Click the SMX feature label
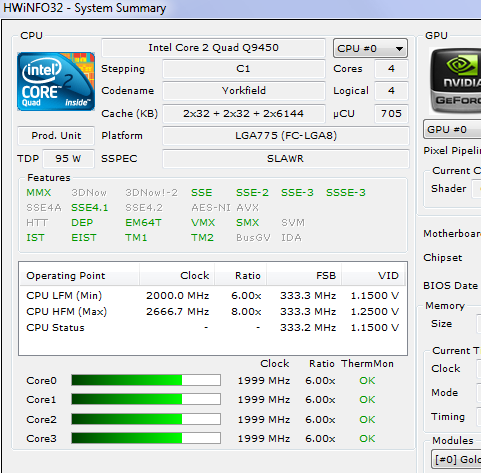This screenshot has height=473, width=481. [247, 223]
